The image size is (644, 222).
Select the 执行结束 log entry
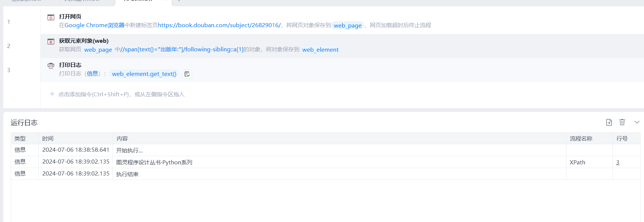[x=127, y=174]
